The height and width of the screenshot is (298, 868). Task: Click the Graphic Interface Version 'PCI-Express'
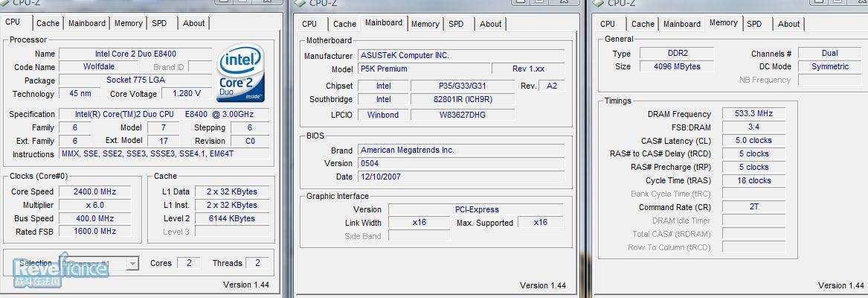tap(476, 209)
